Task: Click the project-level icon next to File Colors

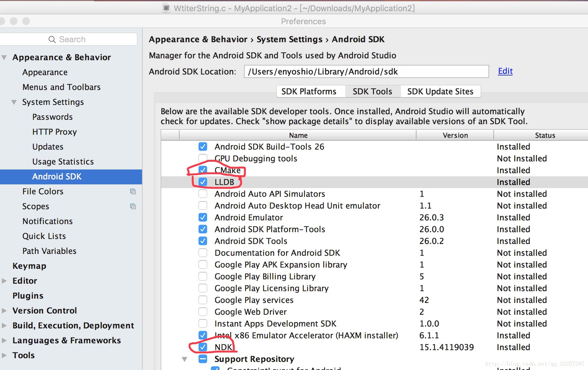Action: tap(133, 192)
